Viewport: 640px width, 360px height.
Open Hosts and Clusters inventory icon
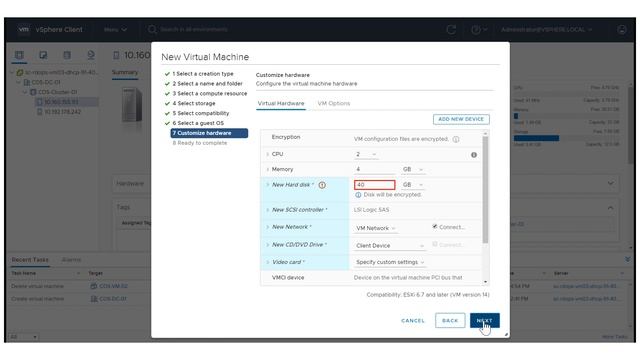[19, 55]
